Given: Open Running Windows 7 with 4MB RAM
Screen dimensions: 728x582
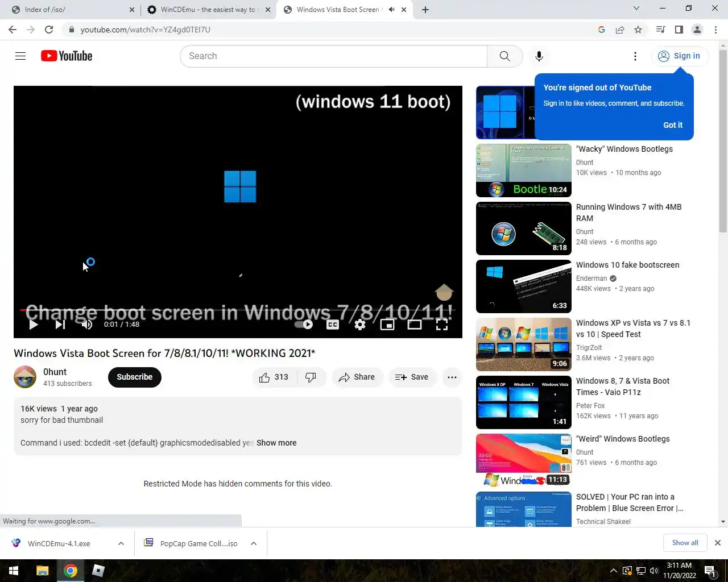Looking at the screenshot, I should 628,213.
